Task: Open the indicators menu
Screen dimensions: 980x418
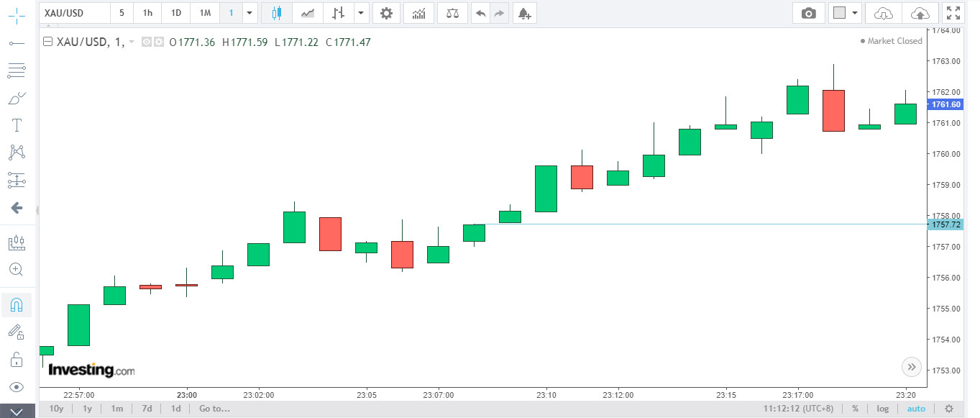Action: pos(418,13)
